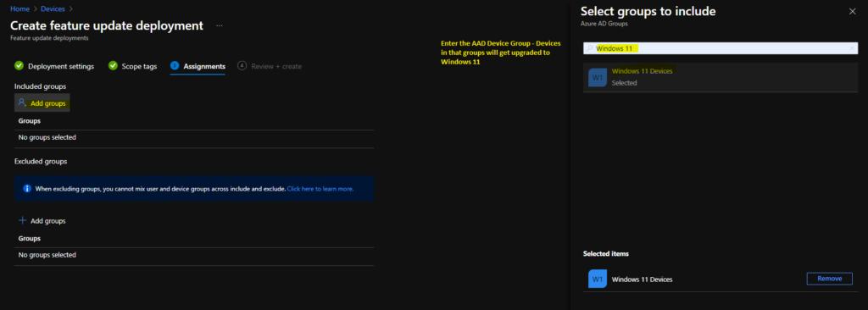Click the search magnifier icon

[590, 49]
